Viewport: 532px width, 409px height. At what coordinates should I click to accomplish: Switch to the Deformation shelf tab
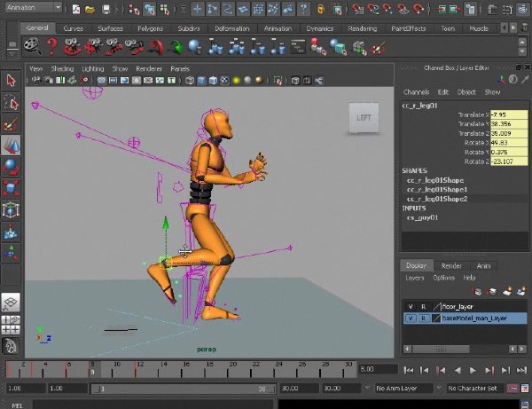coord(232,28)
